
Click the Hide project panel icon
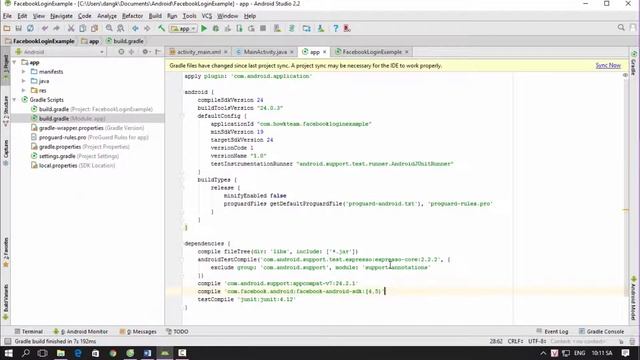158,52
